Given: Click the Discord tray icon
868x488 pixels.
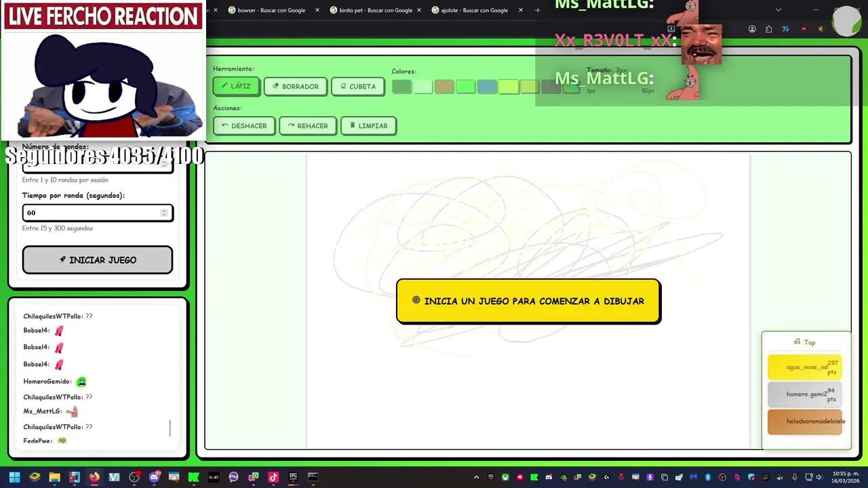Looking at the screenshot, I should 549,477.
